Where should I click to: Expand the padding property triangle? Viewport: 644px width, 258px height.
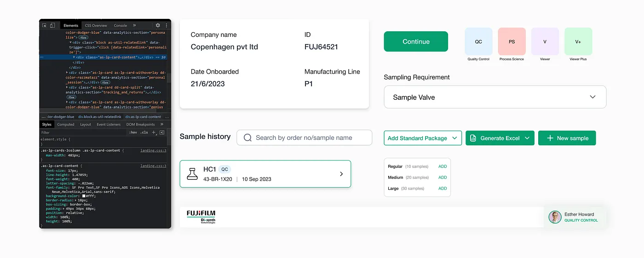64,209
